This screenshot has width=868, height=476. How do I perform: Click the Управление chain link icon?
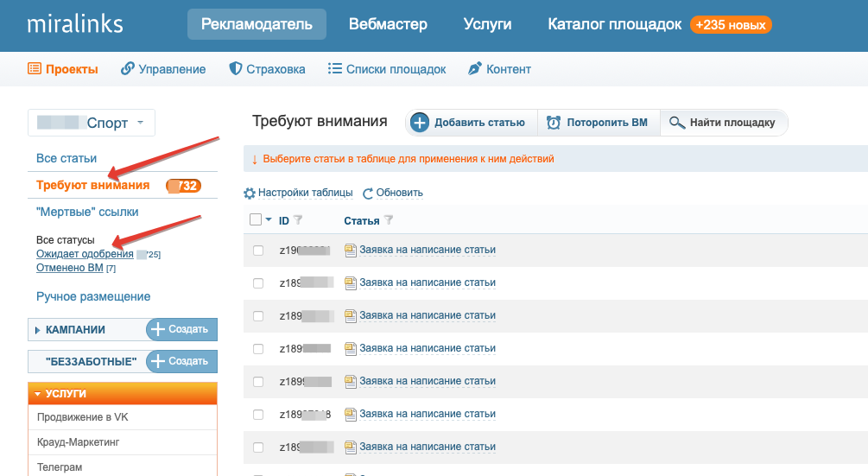[x=127, y=68]
